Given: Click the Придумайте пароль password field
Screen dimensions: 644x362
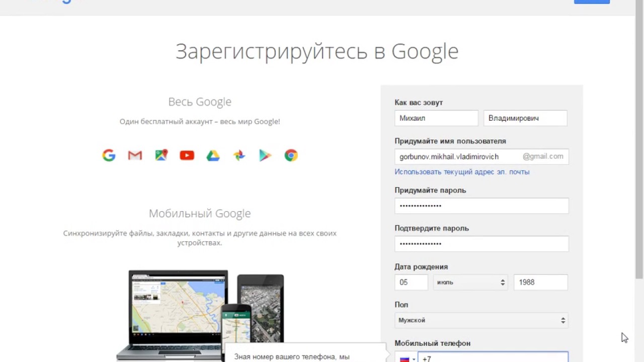Looking at the screenshot, I should [x=481, y=206].
